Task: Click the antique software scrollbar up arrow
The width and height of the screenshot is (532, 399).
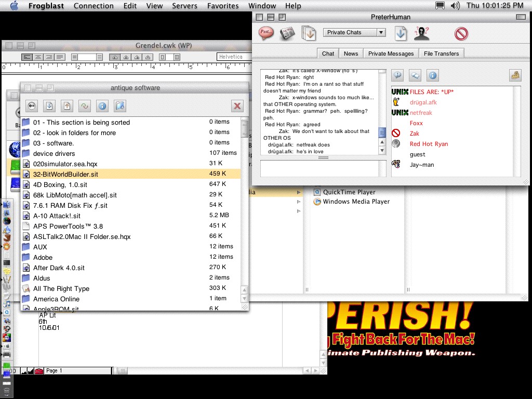Action: coord(244,290)
